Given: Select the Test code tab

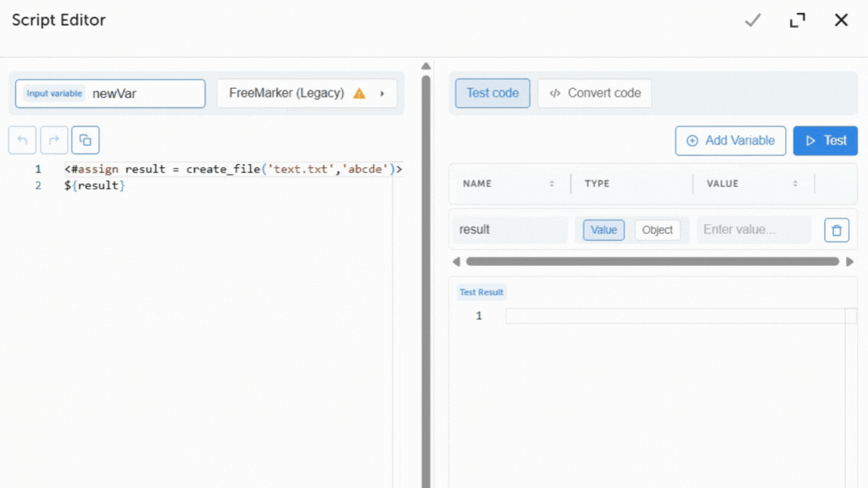Looking at the screenshot, I should coord(492,93).
